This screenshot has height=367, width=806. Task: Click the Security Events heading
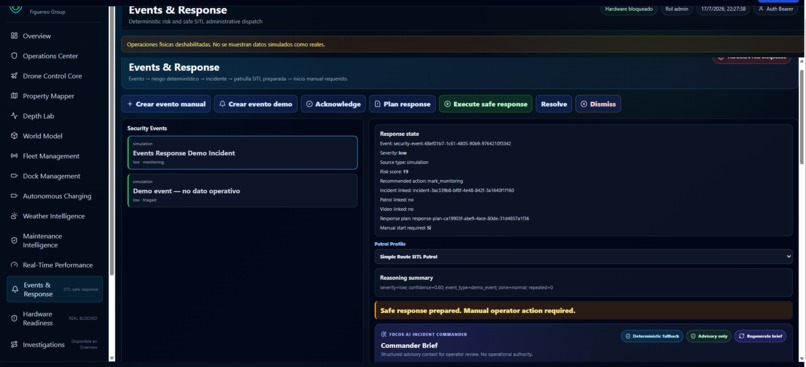click(x=147, y=128)
